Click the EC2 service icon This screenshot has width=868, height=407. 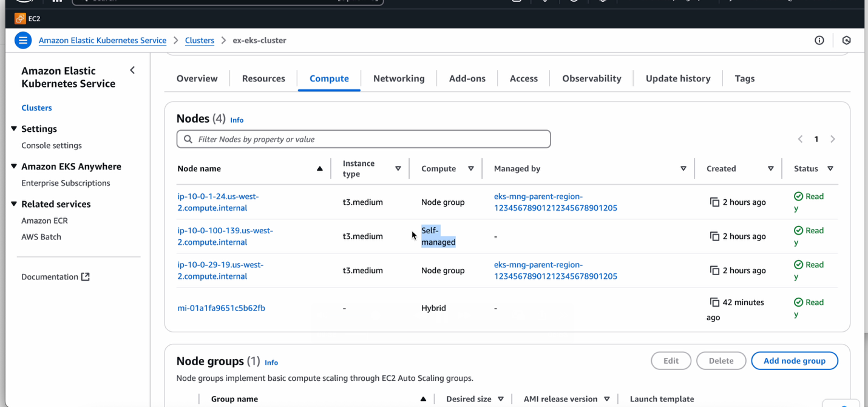(20, 19)
